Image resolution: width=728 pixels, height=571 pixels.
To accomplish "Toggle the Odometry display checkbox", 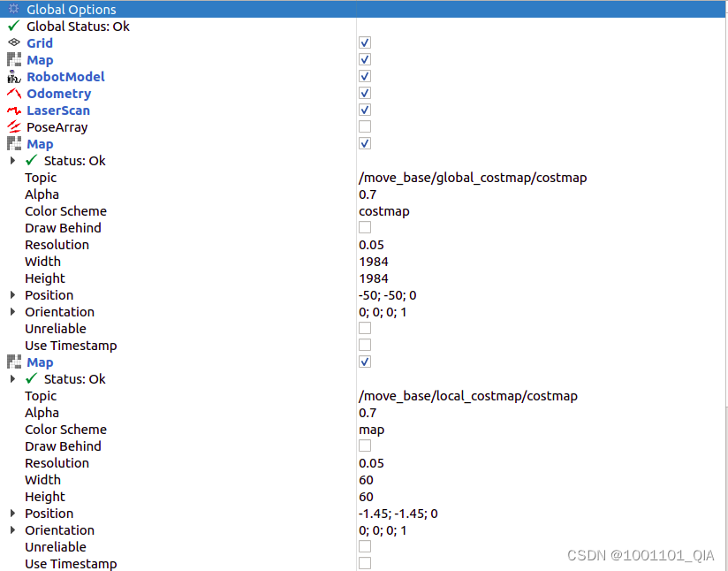I will tap(365, 93).
